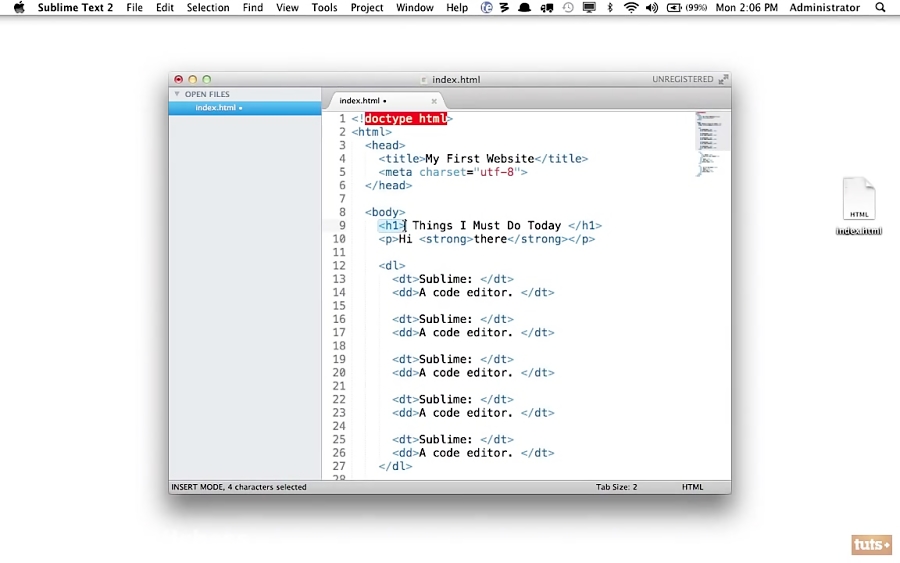The height and width of the screenshot is (563, 900).
Task: Click the minimap code overview
Action: (x=710, y=143)
